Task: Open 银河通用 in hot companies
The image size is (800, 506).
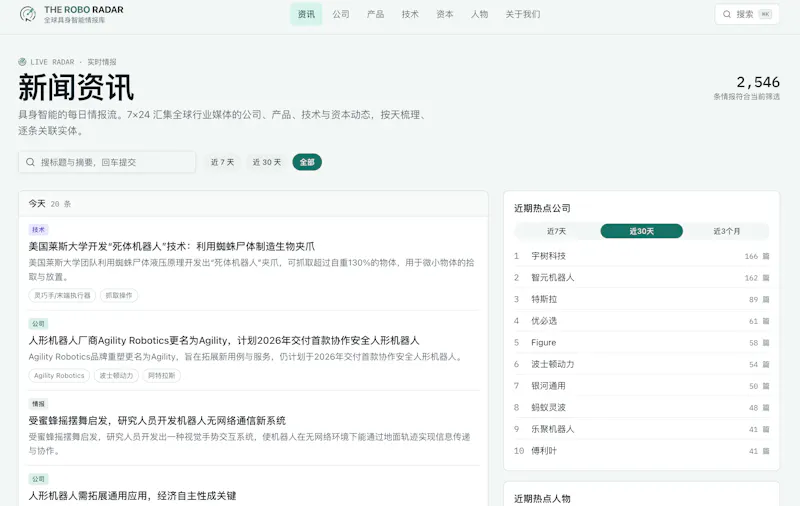Action: 642,386
